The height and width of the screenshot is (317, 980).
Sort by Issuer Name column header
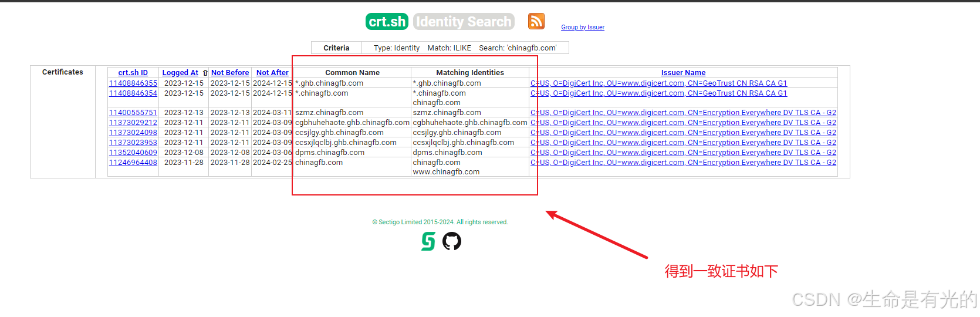click(x=683, y=73)
